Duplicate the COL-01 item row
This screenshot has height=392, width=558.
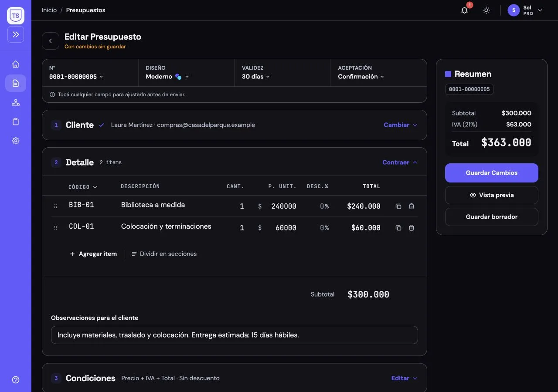pos(398,228)
